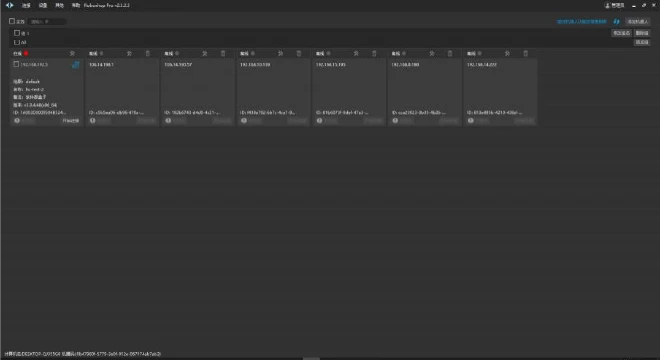Open info icon on the 192.168.192.3 card
The image size is (661, 361).
click(17, 121)
